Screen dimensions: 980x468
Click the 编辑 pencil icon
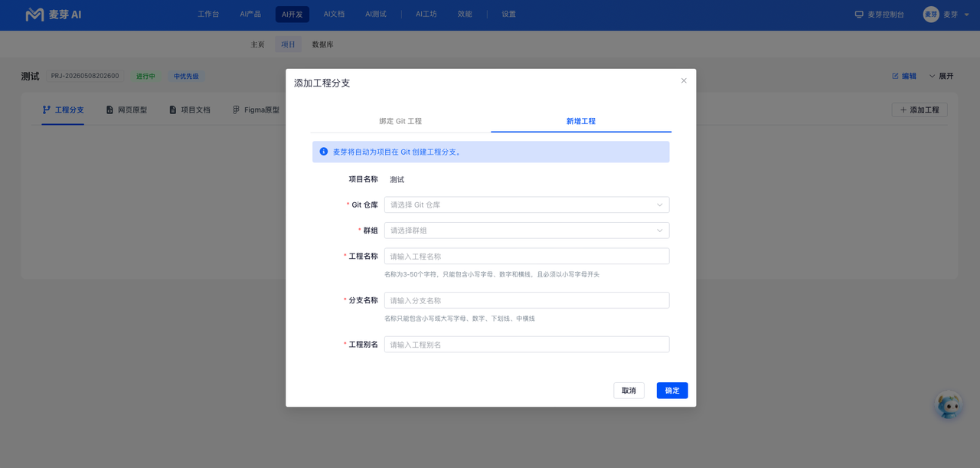pyautogui.click(x=895, y=77)
